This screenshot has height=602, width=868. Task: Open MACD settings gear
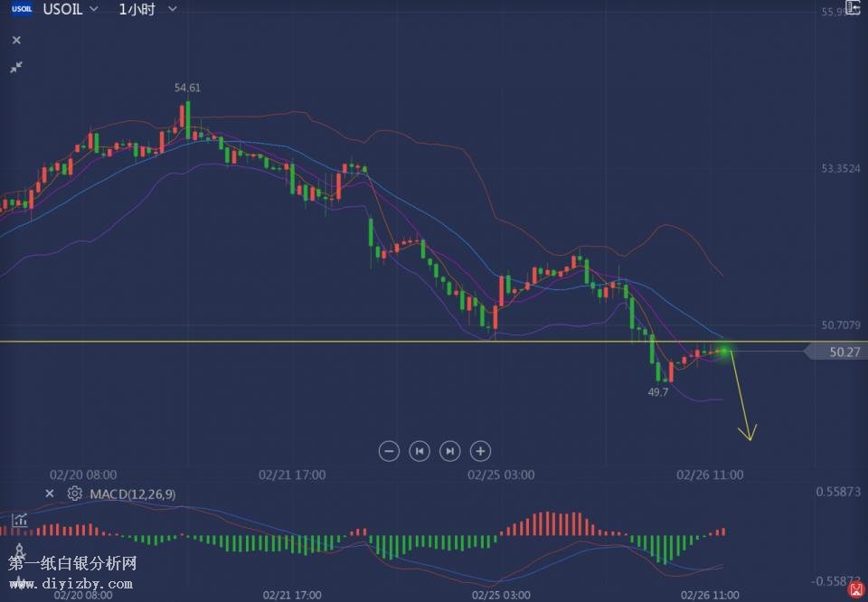pyautogui.click(x=74, y=494)
